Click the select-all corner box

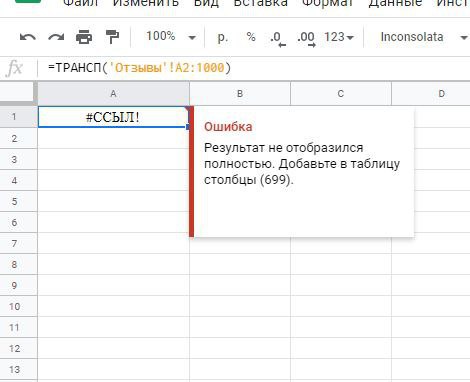point(18,94)
